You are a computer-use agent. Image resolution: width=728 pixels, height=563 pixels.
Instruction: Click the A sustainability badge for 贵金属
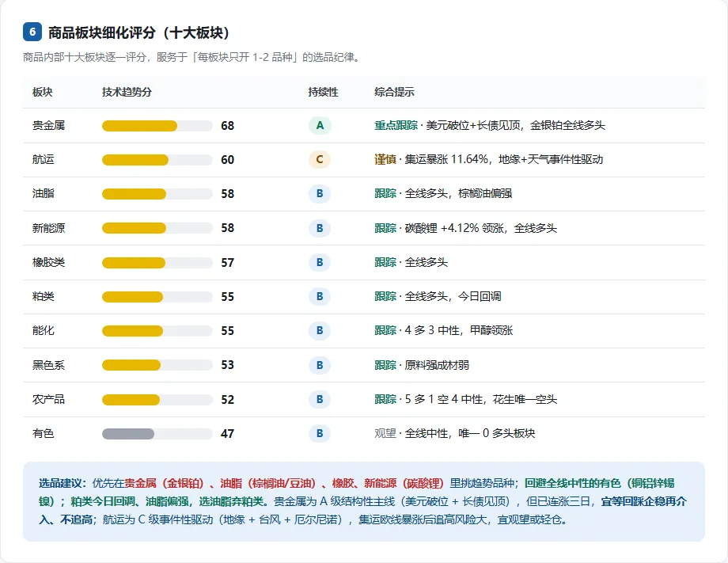320,125
